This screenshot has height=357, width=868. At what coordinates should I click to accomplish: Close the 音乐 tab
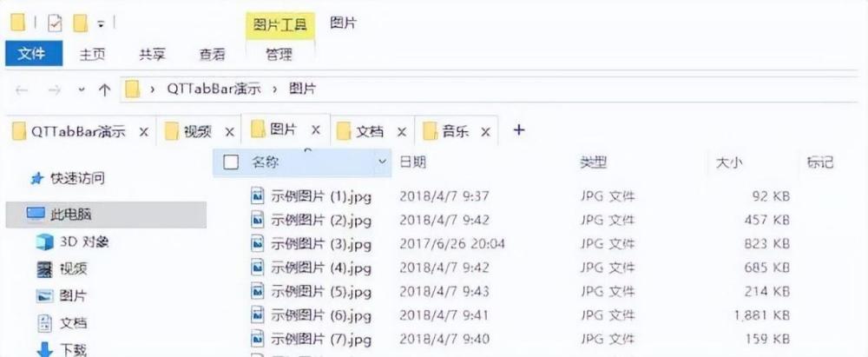click(485, 132)
